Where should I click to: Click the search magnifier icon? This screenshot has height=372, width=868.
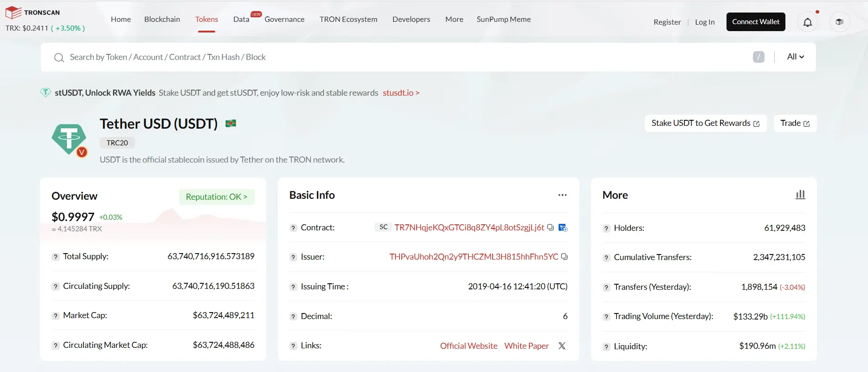[59, 58]
